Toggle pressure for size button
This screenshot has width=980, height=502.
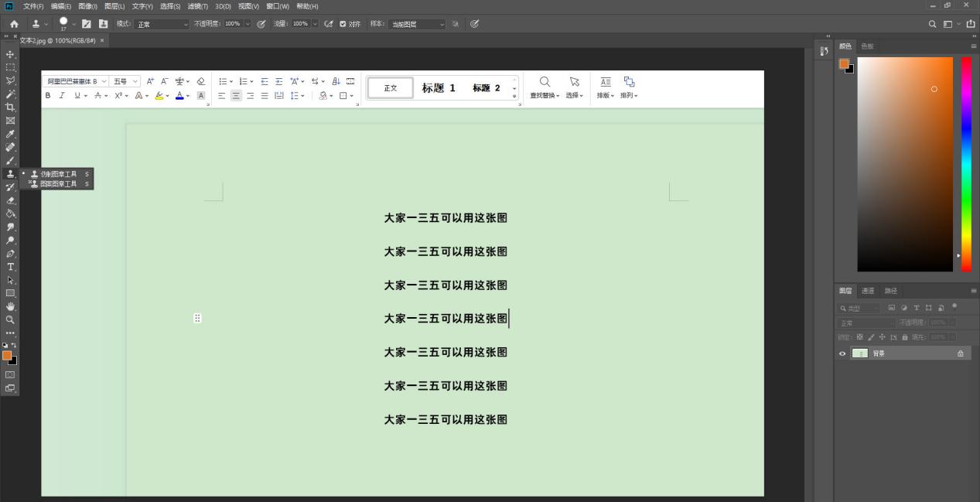coord(474,24)
